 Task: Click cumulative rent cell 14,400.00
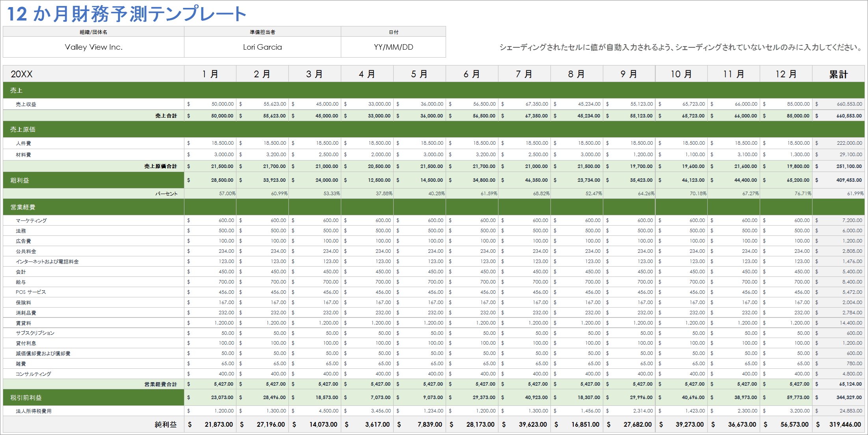(x=838, y=323)
